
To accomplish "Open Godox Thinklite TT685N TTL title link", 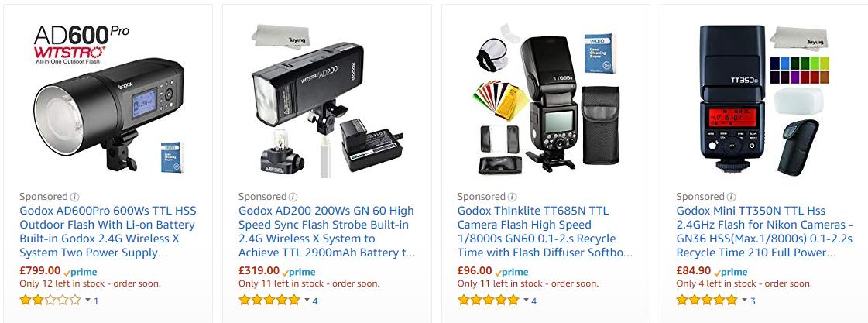I will pos(545,232).
